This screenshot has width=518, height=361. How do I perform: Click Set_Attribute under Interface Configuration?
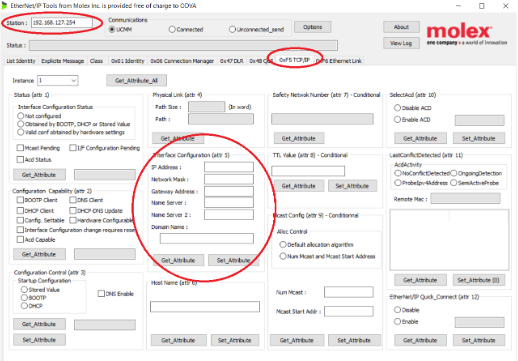(x=233, y=260)
